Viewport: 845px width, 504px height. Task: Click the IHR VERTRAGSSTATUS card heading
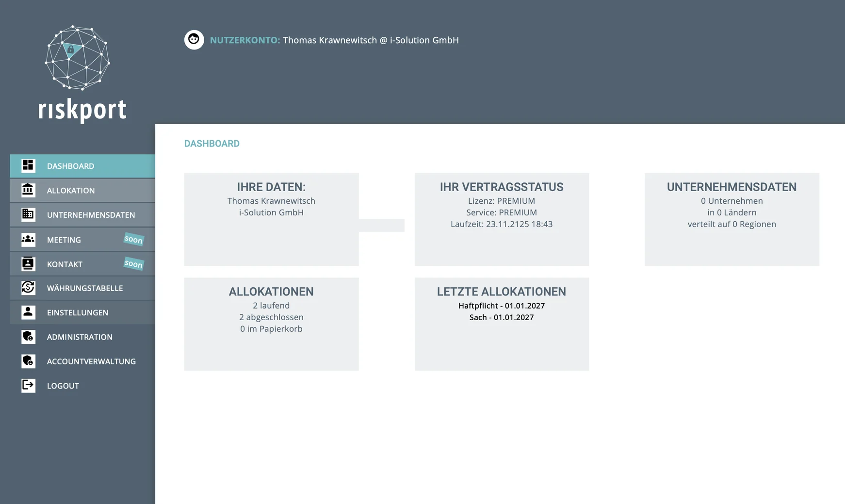click(502, 187)
